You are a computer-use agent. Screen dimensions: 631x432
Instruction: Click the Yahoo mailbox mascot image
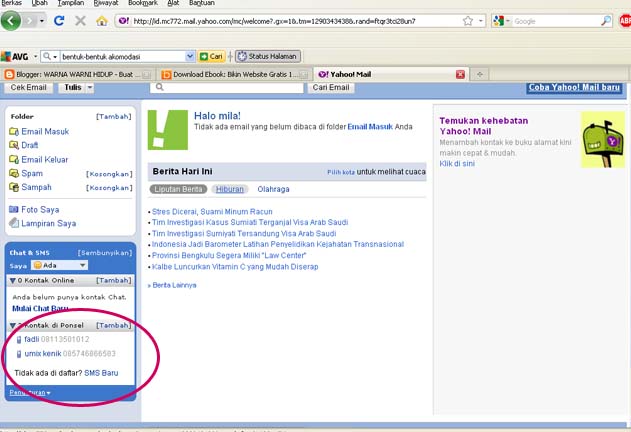click(603, 139)
